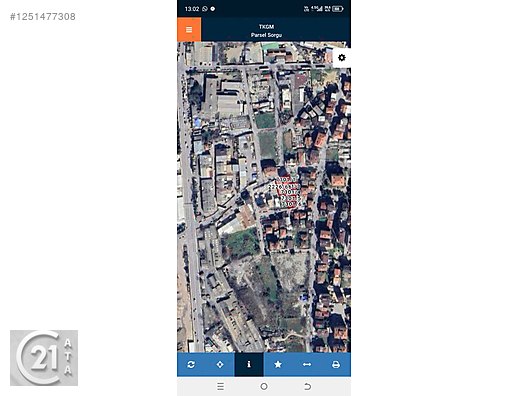Tap the 13:02 clock in status bar
Image resolution: width=528 pixels, height=396 pixels.
point(192,9)
